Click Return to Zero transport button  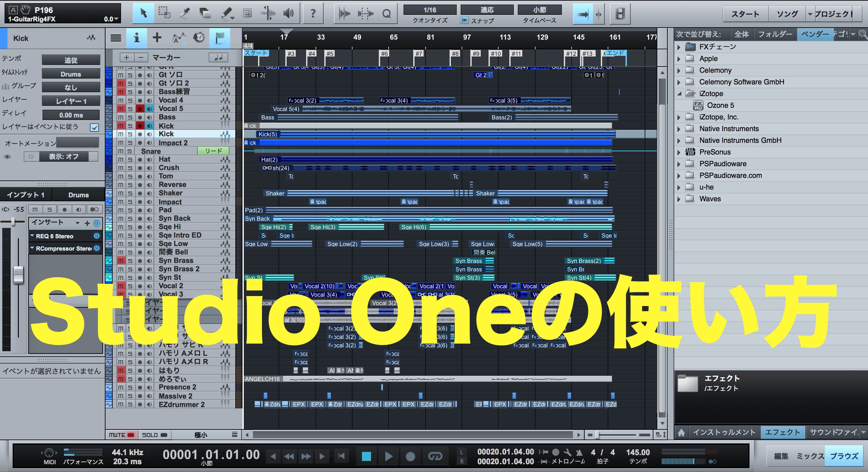tap(341, 456)
